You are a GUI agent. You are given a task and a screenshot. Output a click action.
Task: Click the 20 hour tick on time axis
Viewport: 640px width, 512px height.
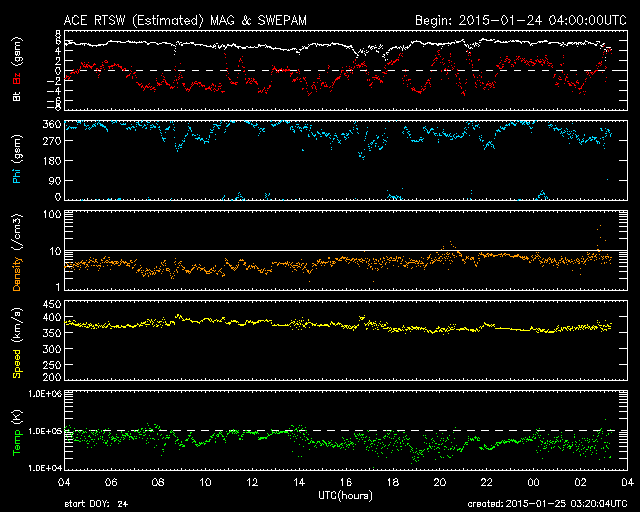pos(439,482)
